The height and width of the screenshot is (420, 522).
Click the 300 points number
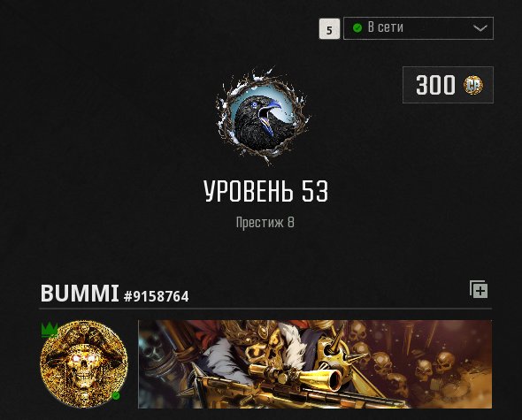point(435,85)
